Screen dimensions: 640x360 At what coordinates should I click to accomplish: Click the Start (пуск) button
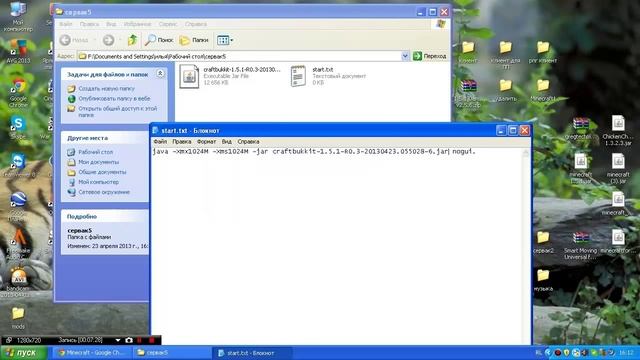pyautogui.click(x=24, y=353)
